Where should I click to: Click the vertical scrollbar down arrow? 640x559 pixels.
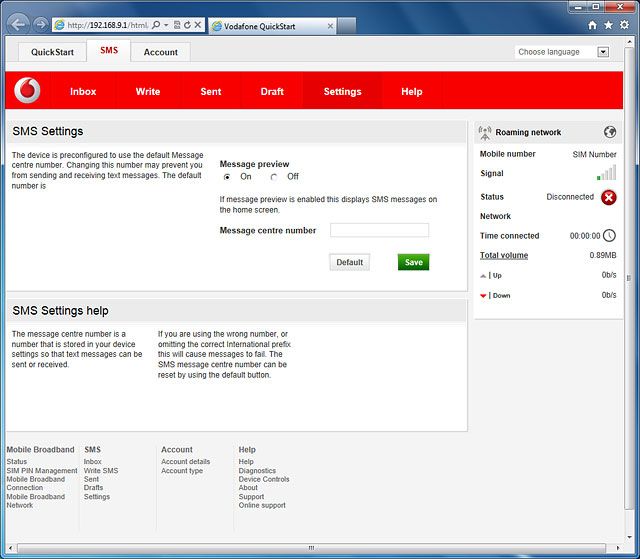point(630,537)
